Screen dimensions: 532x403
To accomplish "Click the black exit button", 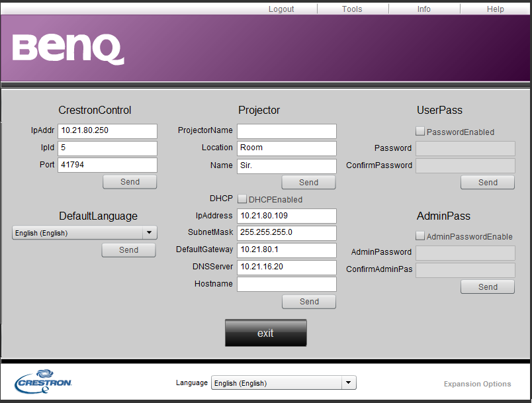I will point(265,333).
